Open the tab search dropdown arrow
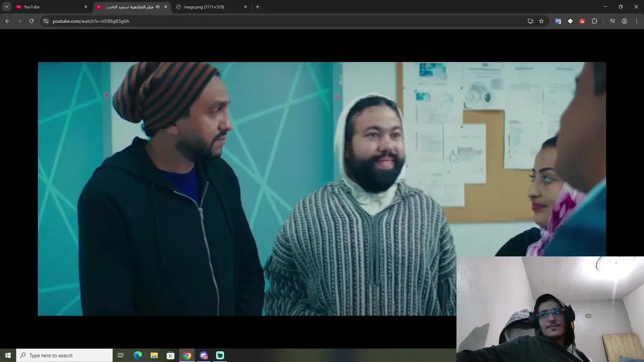 click(7, 7)
